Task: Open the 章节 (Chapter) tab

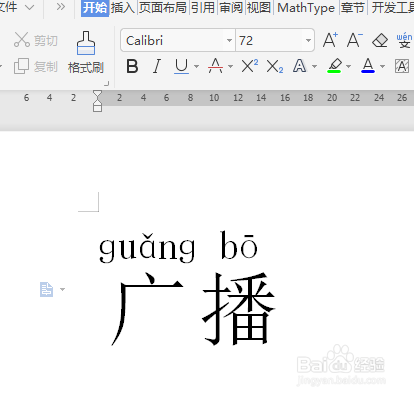Action: pos(353,8)
